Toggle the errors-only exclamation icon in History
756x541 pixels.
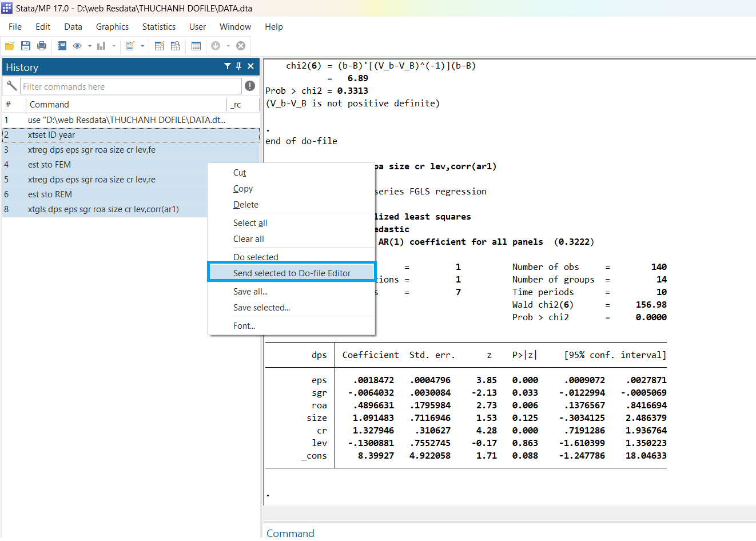(250, 86)
